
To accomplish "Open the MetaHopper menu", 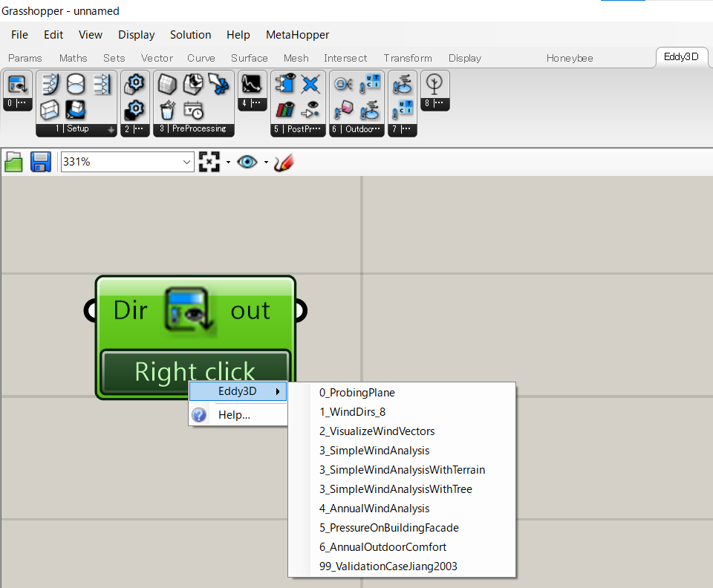I will [297, 35].
